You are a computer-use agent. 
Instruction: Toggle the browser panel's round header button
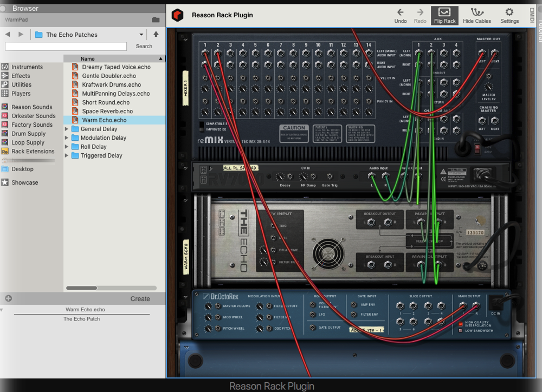3,9
